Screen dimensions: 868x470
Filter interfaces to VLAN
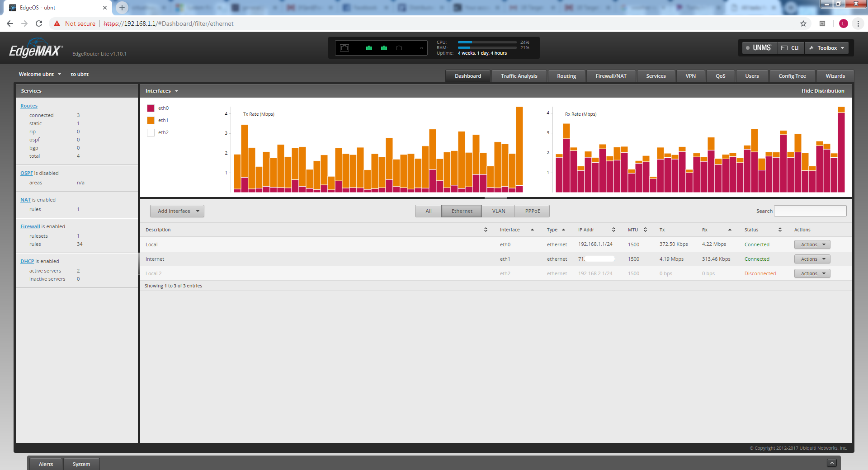[499, 211]
